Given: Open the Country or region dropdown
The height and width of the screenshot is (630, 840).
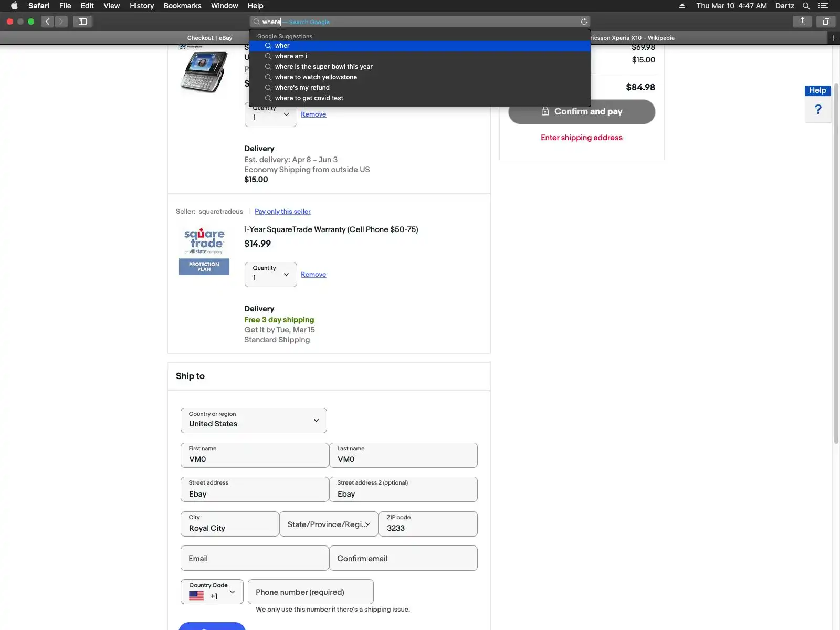Looking at the screenshot, I should click(x=254, y=421).
